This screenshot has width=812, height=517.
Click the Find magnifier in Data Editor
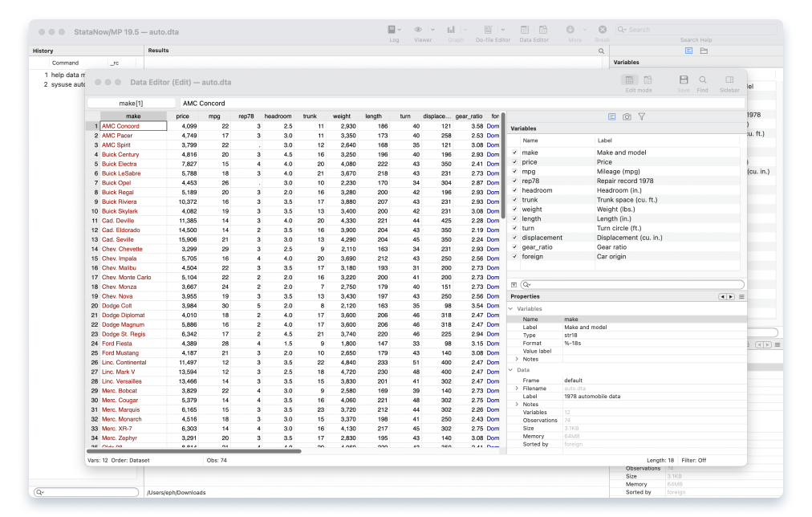(x=703, y=79)
